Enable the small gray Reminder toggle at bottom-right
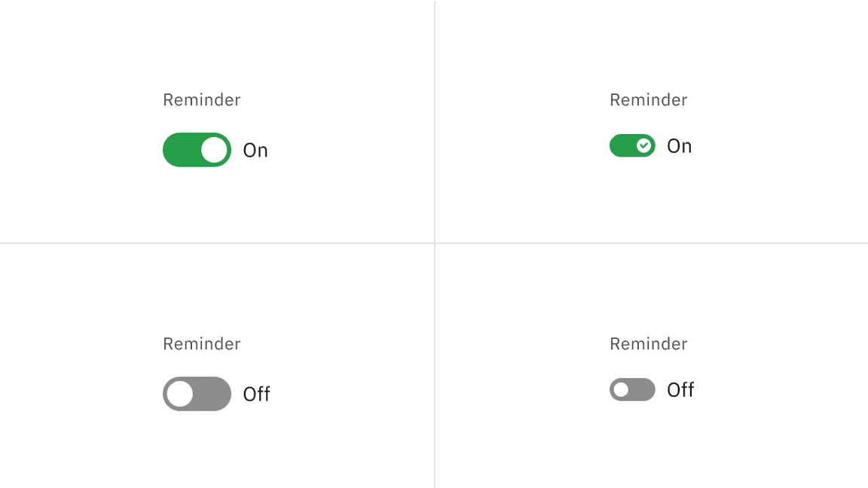 click(632, 389)
